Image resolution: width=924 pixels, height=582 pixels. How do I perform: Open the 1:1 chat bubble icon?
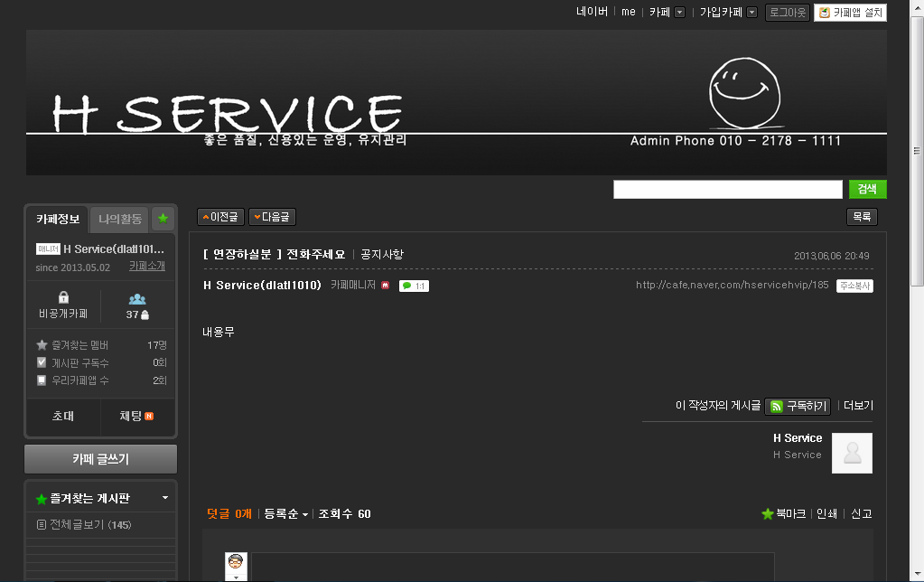[x=414, y=286]
